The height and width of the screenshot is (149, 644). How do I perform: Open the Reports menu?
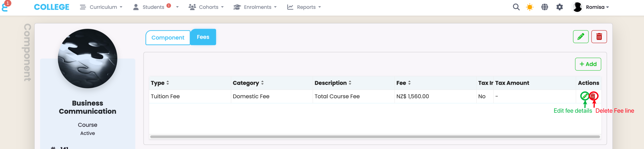pos(304,7)
